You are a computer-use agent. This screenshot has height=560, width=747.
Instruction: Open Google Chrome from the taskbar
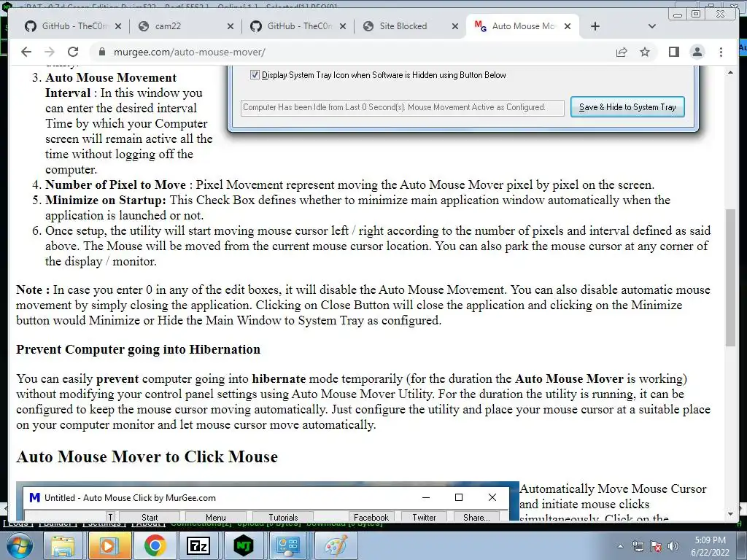coord(154,545)
